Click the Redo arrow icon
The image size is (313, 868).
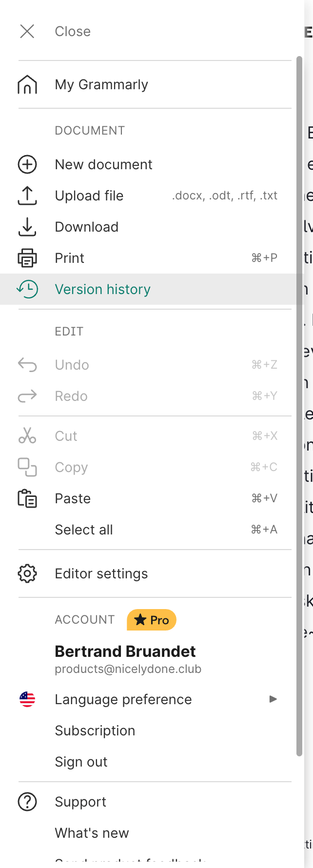[27, 395]
